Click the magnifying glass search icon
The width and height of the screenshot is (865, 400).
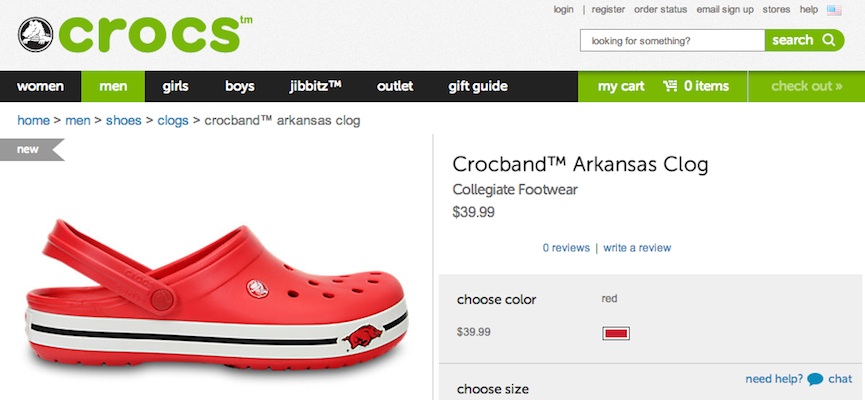(x=828, y=40)
